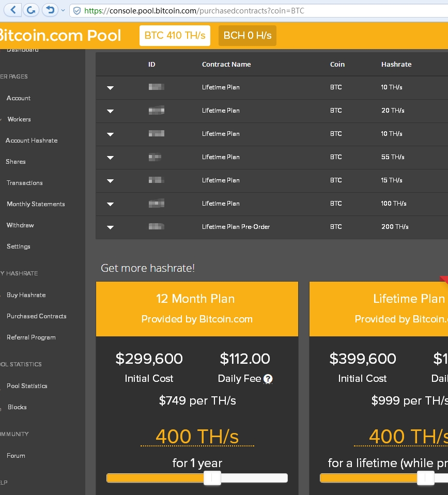The height and width of the screenshot is (495, 448).
Task: Click the 12 Month Plan hashrate slider handle
Action: pyautogui.click(x=212, y=478)
